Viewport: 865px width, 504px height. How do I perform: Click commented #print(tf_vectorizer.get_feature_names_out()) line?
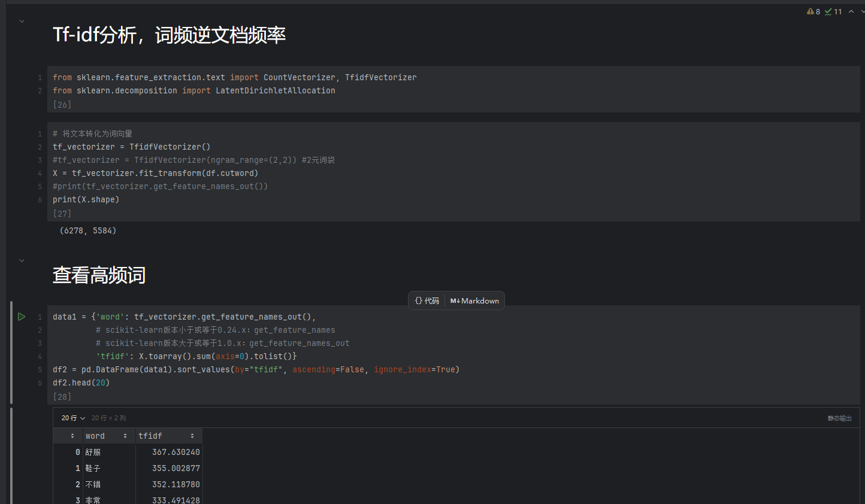pyautogui.click(x=161, y=186)
